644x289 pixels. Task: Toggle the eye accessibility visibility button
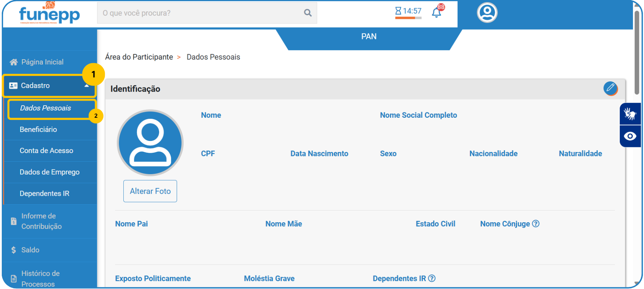(630, 136)
